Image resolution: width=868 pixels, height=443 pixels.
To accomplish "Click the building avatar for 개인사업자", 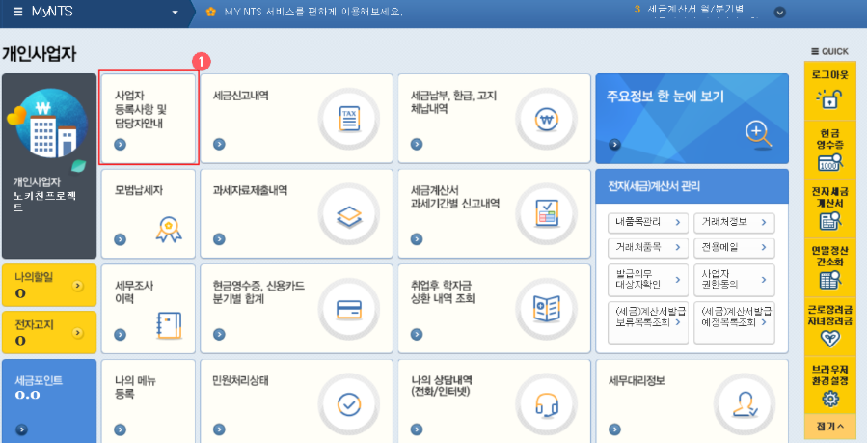I will click(51, 124).
